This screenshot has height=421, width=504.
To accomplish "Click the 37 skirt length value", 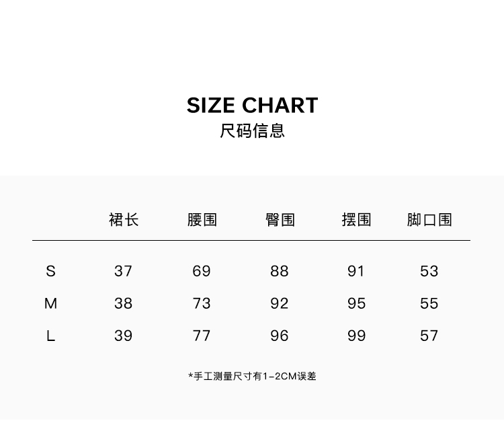I will click(x=124, y=271).
